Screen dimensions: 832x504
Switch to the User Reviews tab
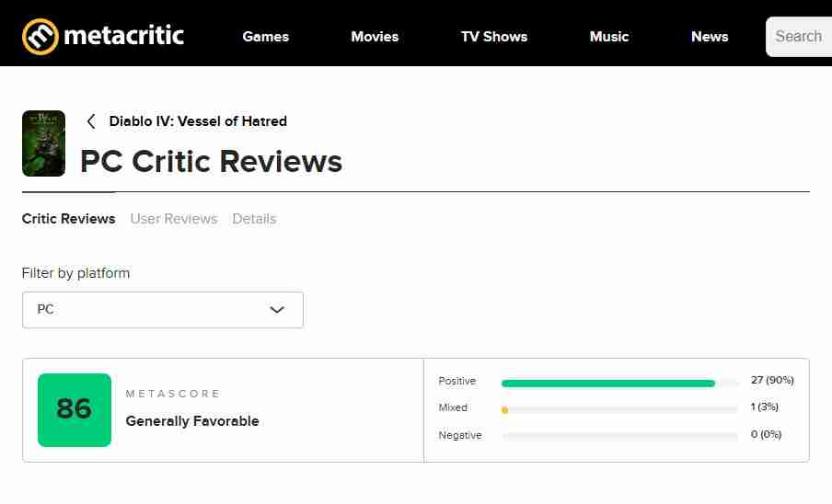174,219
